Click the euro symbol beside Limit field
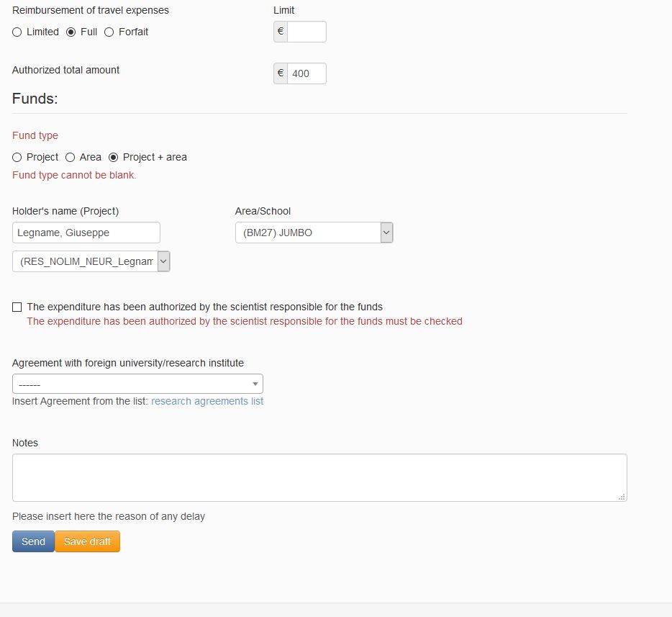672x617 pixels. coord(281,32)
